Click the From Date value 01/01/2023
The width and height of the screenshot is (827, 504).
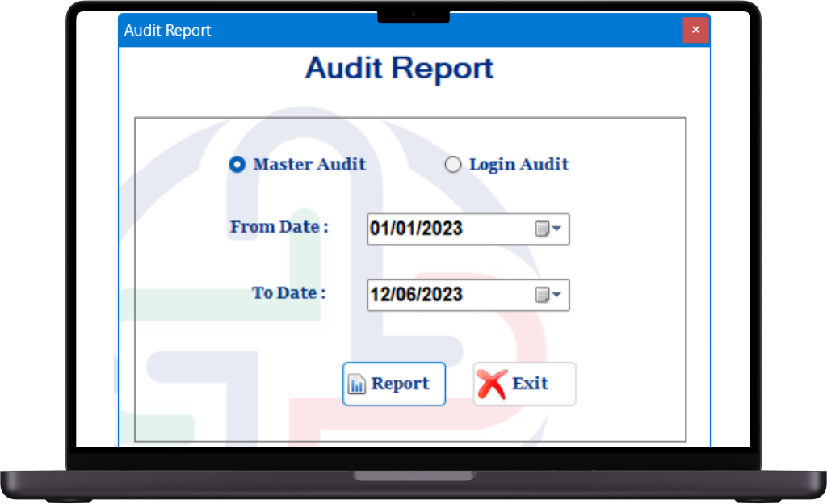(x=416, y=229)
